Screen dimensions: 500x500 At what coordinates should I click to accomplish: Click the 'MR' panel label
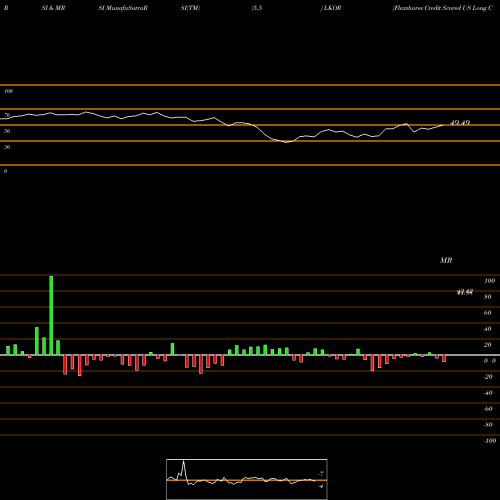(446, 260)
